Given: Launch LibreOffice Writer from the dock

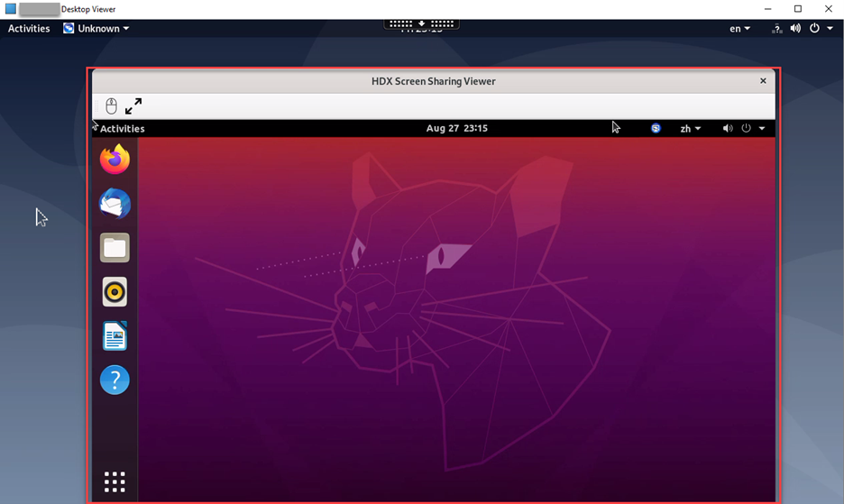Looking at the screenshot, I should (x=115, y=336).
